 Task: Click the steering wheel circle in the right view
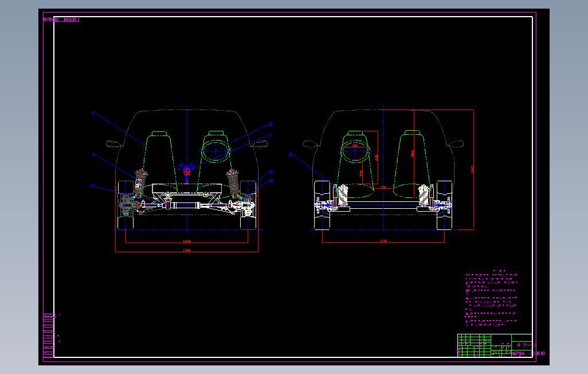355,151
